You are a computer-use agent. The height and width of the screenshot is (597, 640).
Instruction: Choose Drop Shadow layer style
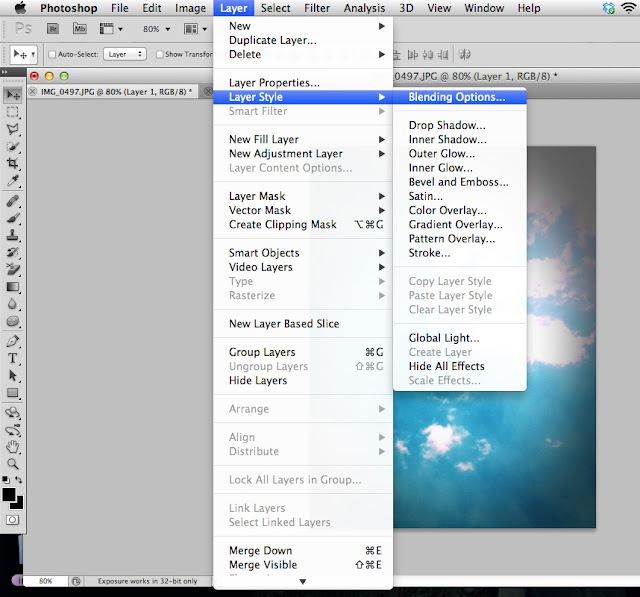(x=460, y=125)
